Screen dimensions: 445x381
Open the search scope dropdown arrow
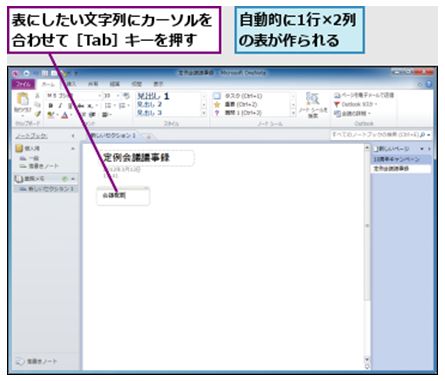pos(428,135)
